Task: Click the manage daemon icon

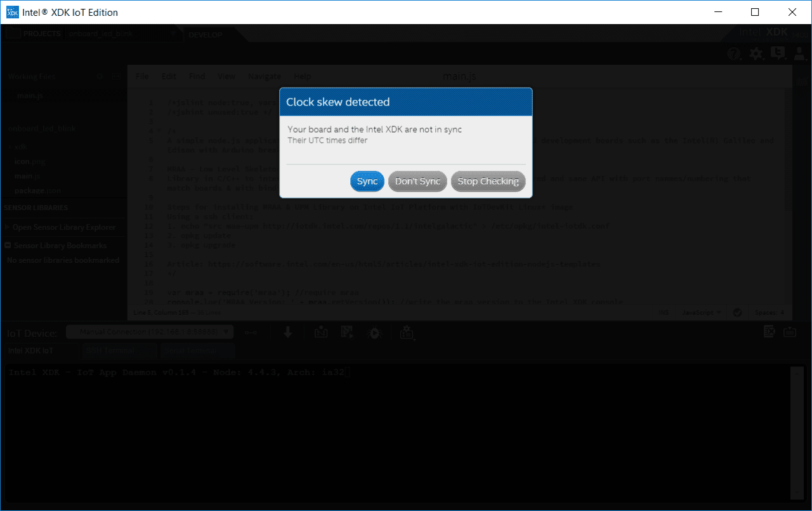Action: 407,332
